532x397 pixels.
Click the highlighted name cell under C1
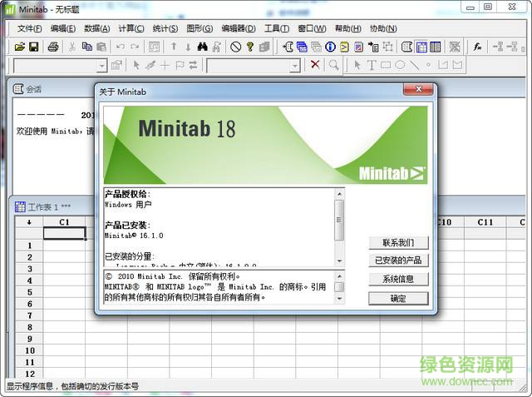65,233
